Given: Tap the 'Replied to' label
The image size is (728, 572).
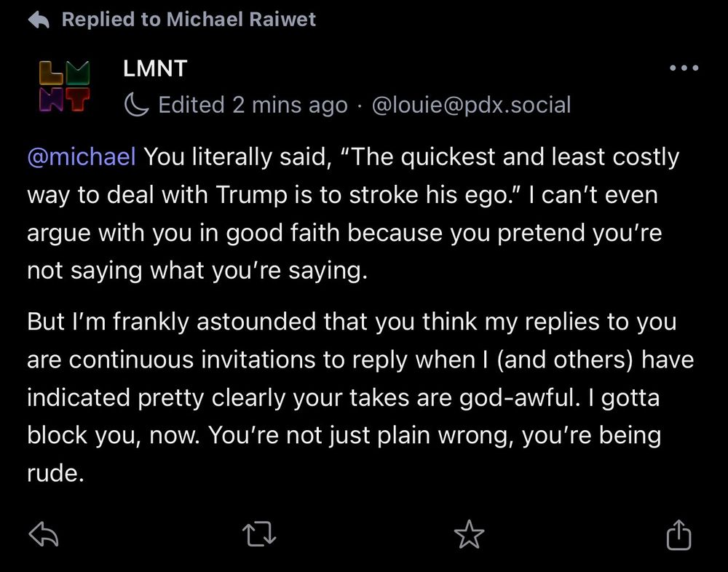Looking at the screenshot, I should click(111, 20).
